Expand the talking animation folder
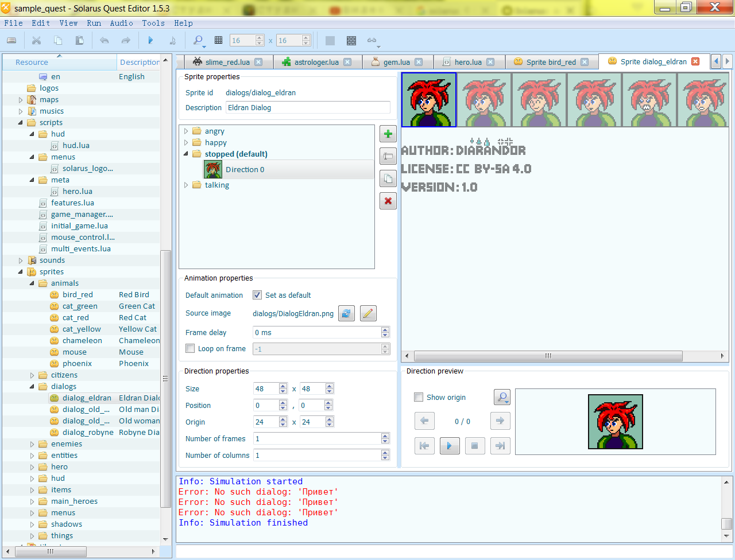 [186, 185]
